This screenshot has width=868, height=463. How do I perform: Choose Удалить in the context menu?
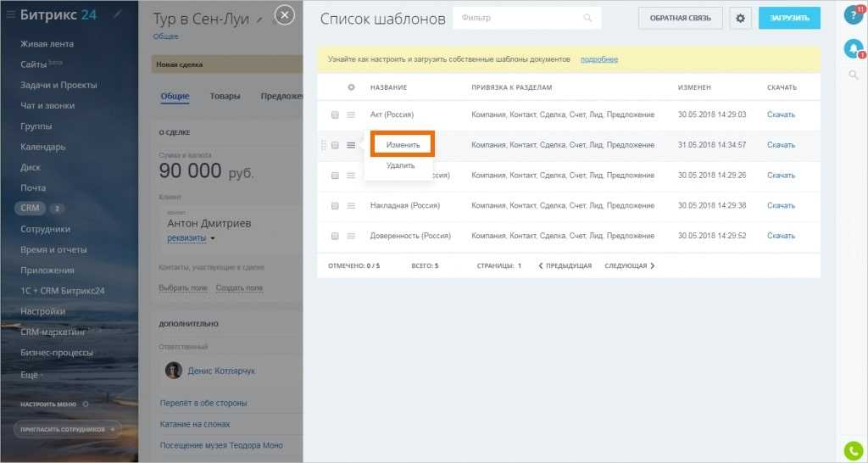coord(400,165)
